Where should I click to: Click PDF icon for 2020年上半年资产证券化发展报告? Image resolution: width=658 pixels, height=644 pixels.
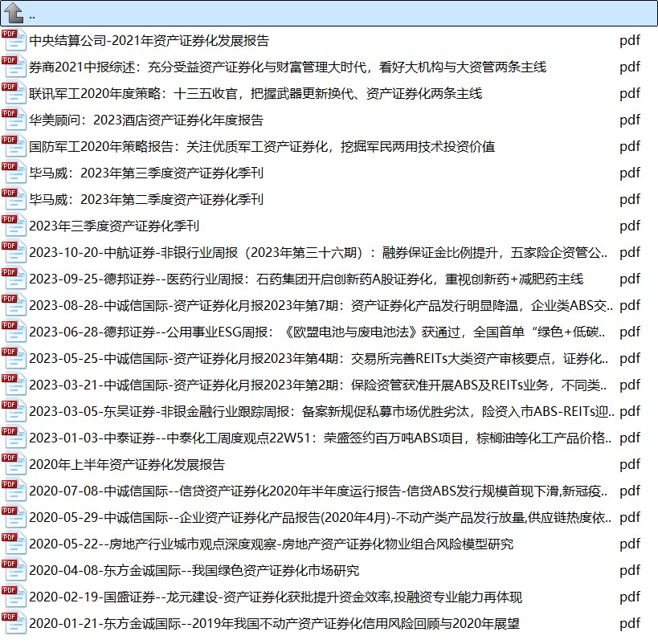click(14, 464)
